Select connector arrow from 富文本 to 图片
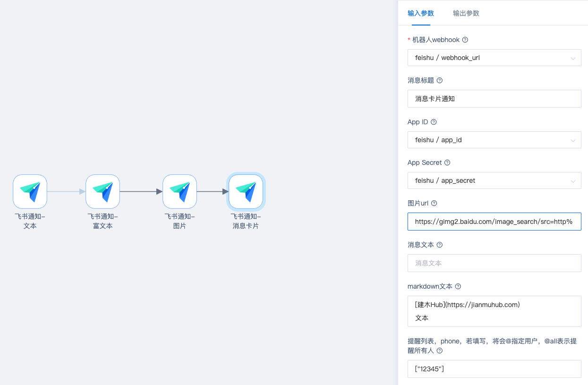 coord(141,191)
